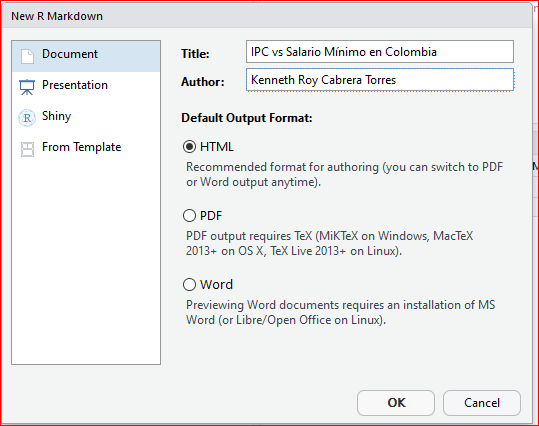Confirm with the OK button

(x=396, y=403)
